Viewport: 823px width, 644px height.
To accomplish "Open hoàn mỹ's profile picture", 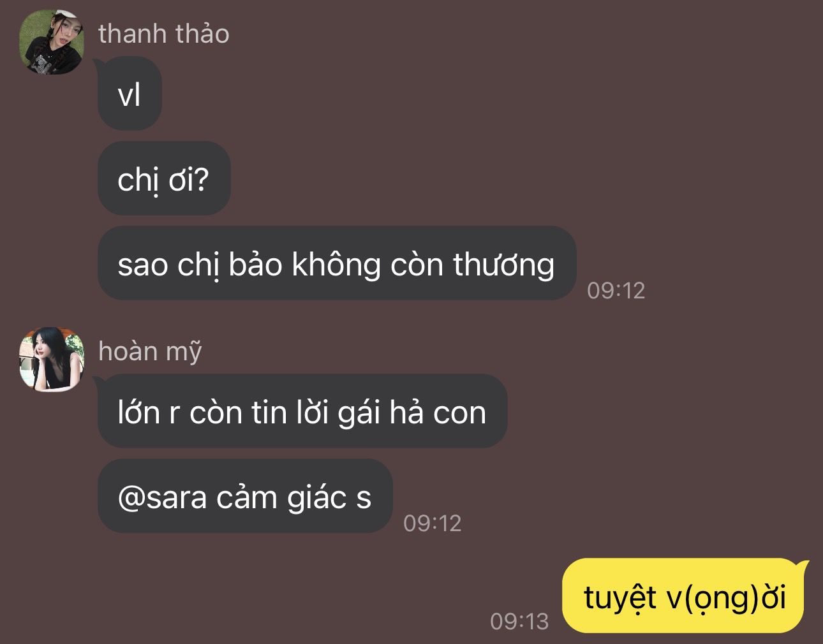I will point(52,360).
